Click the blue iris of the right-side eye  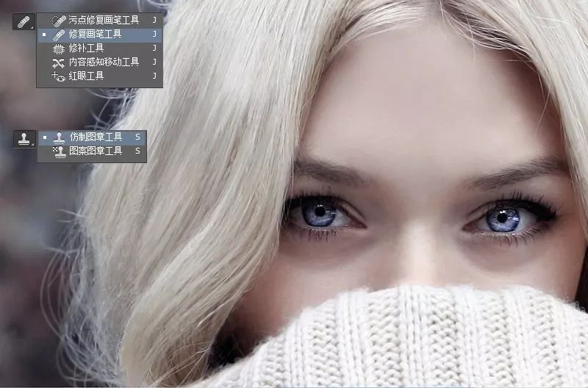[x=503, y=219]
